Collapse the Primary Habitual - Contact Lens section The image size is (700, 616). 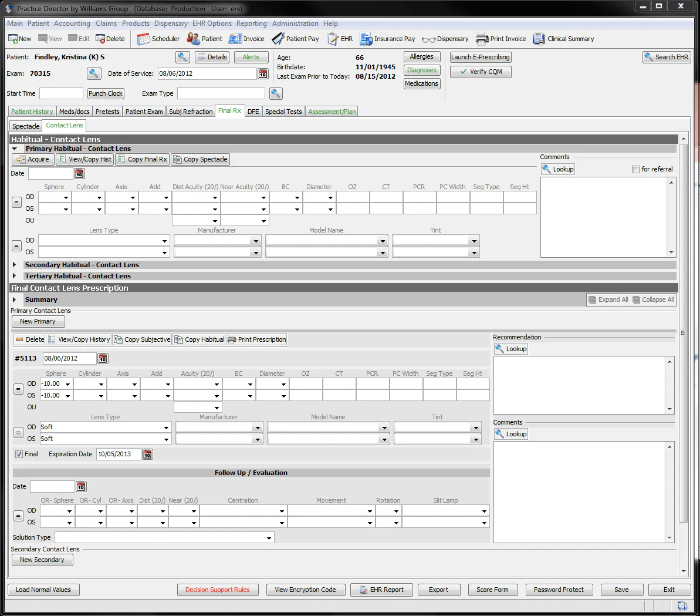click(x=14, y=149)
